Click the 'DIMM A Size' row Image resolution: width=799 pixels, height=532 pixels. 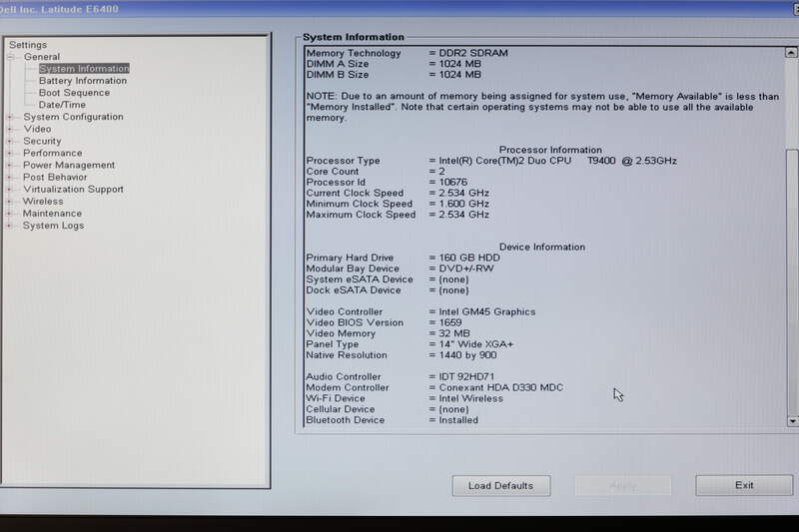point(394,64)
